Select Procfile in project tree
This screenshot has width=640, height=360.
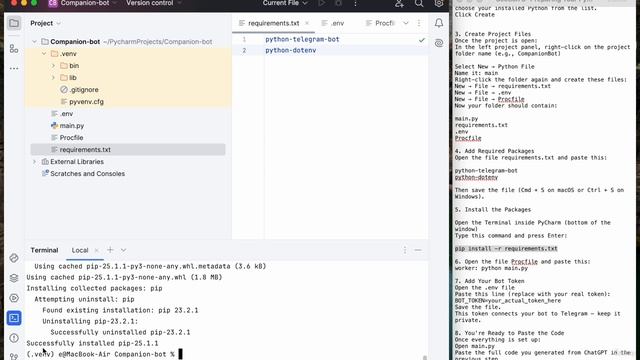point(67,138)
